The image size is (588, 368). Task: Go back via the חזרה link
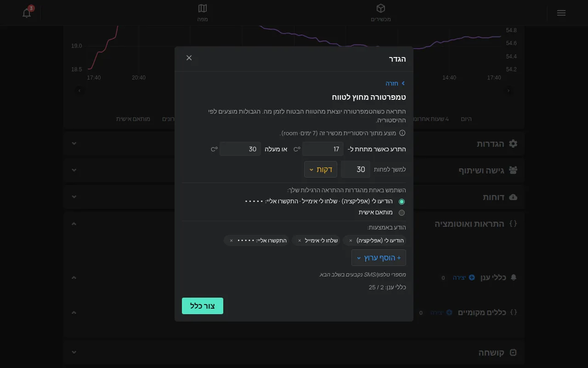tap(396, 83)
